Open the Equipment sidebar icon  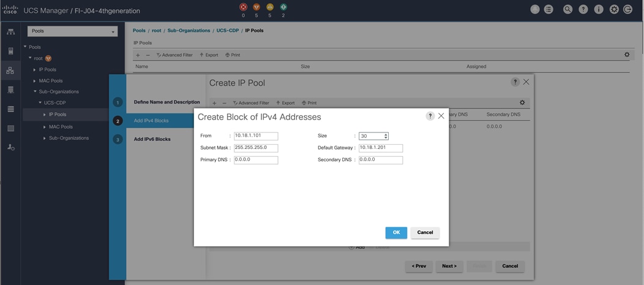tap(10, 32)
